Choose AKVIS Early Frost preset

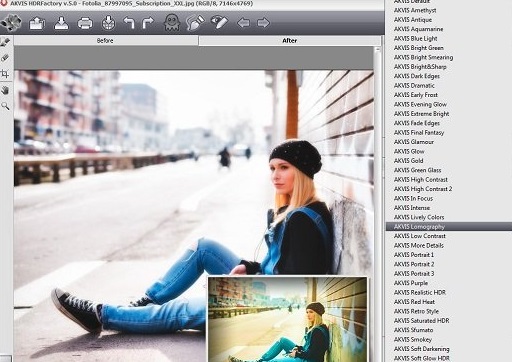click(416, 95)
